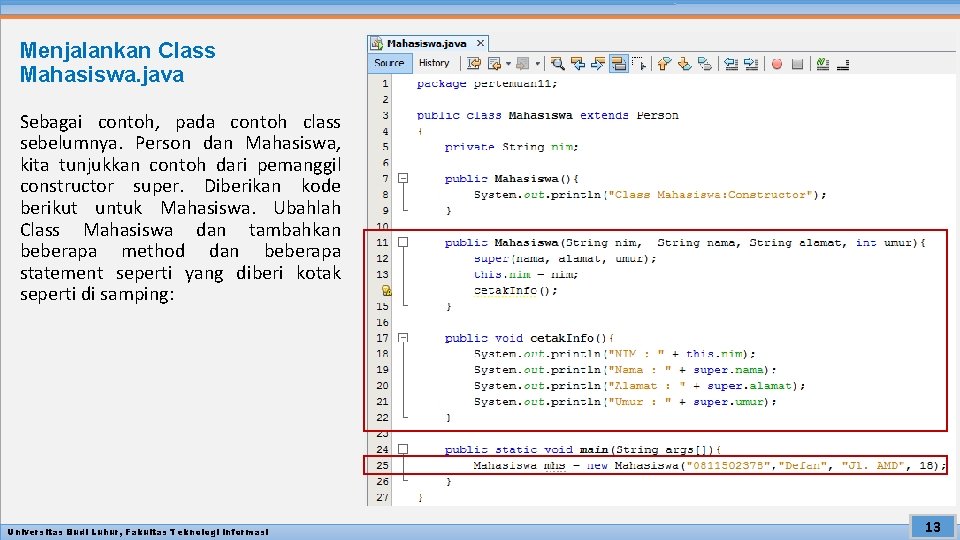This screenshot has width=960, height=540.
Task: Click the navigate Back icon
Action: coord(495,63)
